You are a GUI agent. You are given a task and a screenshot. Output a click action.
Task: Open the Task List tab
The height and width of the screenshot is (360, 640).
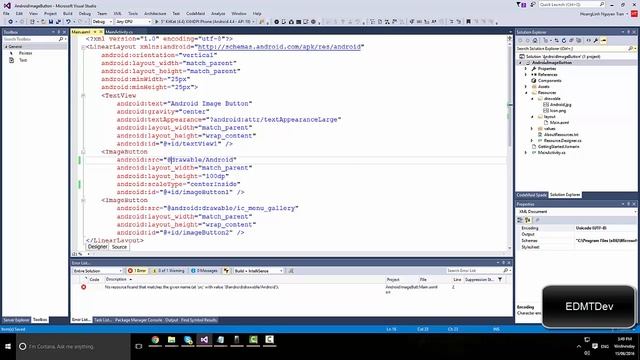pos(102,320)
